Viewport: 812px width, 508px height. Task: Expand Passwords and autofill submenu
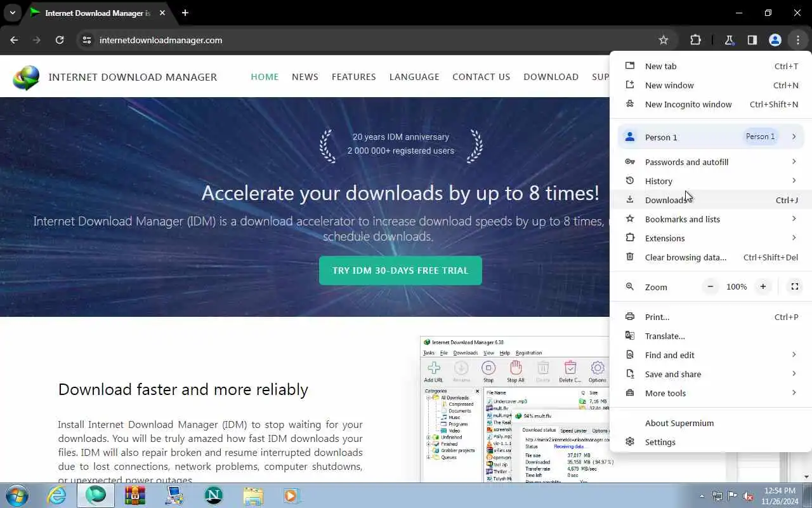(710, 162)
